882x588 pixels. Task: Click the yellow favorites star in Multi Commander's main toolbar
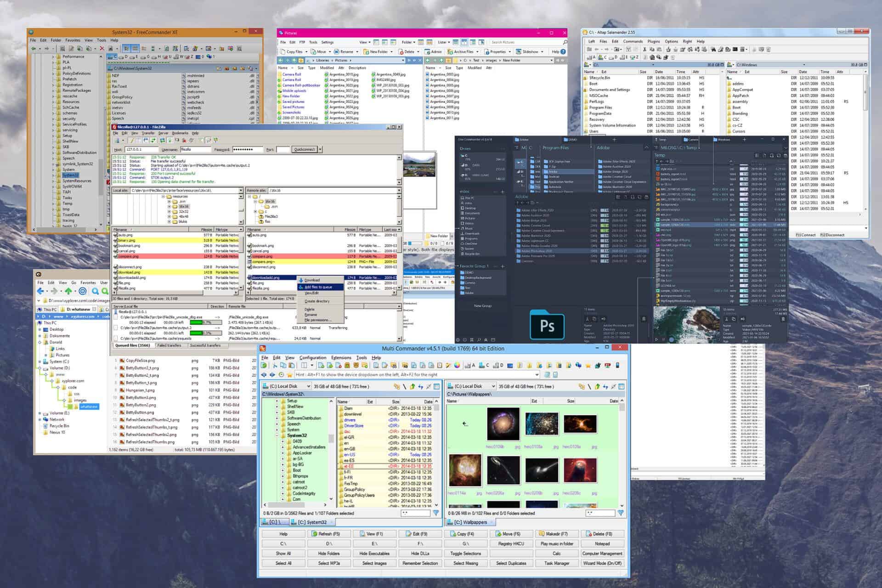[588, 366]
